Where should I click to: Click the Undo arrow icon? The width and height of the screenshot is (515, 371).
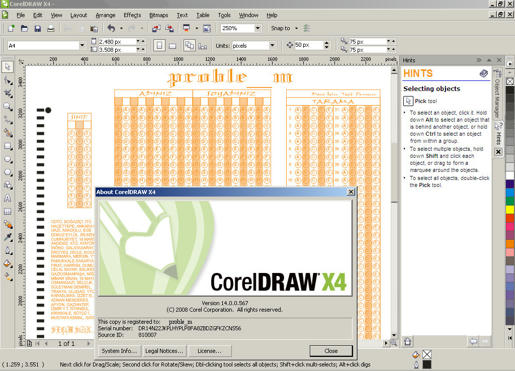111,29
